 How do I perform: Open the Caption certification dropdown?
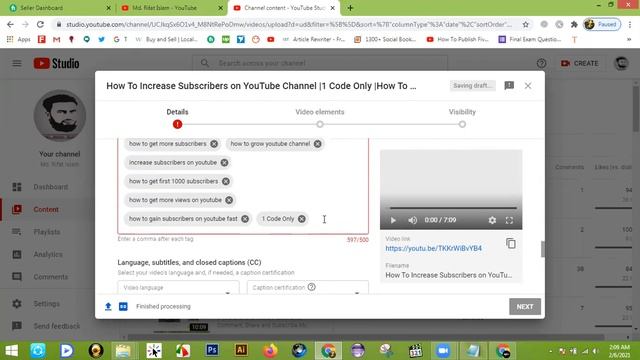coord(308,287)
